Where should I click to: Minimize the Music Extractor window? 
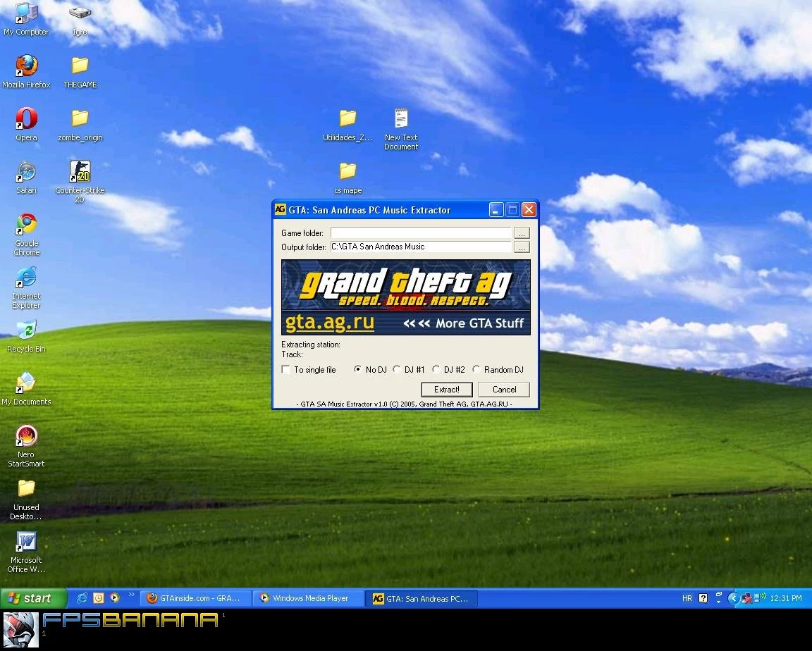click(x=496, y=209)
